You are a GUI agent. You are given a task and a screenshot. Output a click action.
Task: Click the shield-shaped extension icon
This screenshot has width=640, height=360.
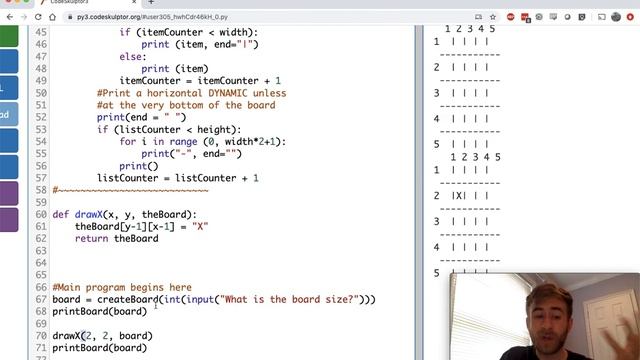click(582, 17)
